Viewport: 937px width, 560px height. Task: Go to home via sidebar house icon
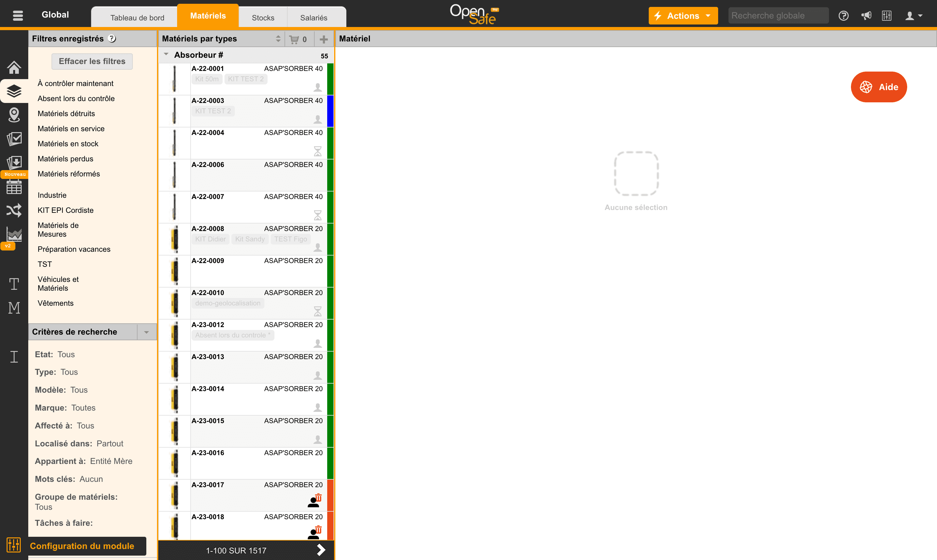click(14, 67)
